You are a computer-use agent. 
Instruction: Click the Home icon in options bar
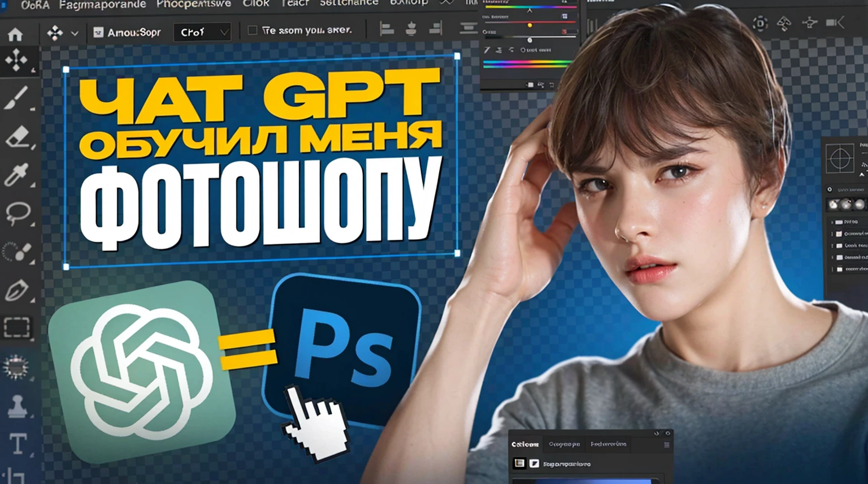[15, 34]
